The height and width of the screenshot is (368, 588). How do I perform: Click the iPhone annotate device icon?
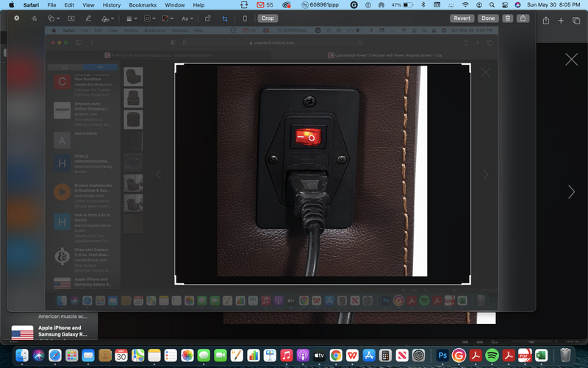245,18
